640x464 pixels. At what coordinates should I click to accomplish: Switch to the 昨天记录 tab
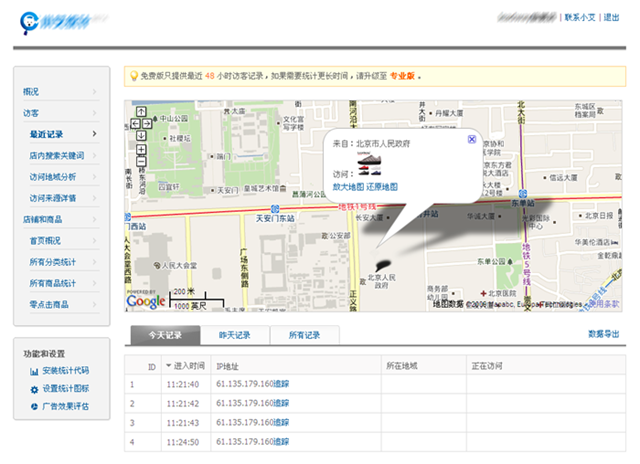click(234, 335)
